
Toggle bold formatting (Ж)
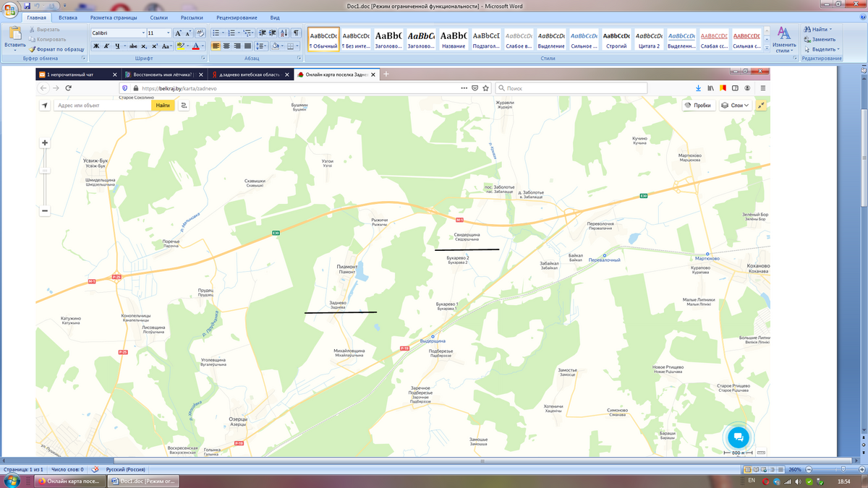95,46
